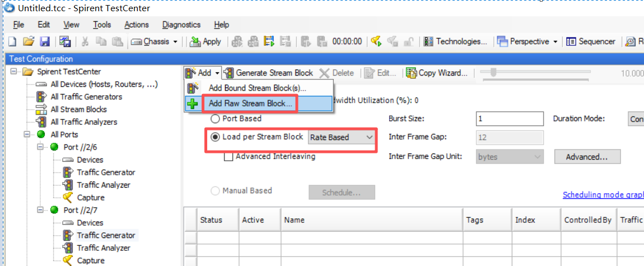Open the Copy Wizard
Screen dimensions: 644x266
[x=437, y=73]
